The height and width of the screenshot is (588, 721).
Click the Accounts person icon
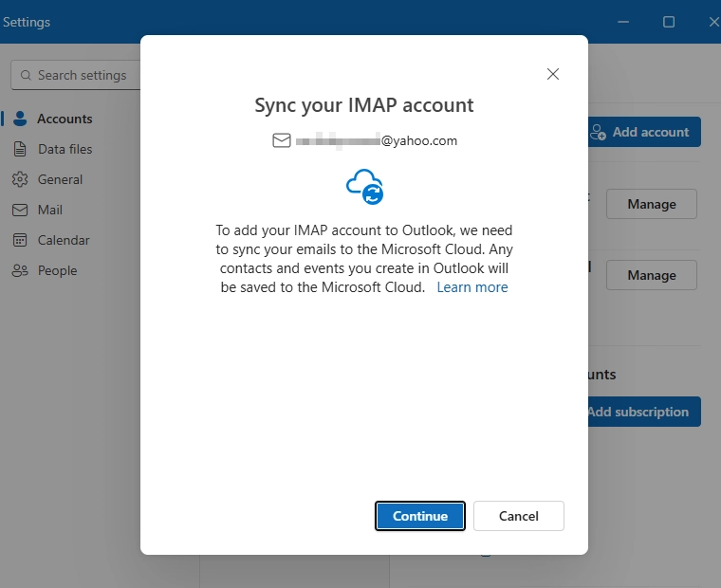[20, 119]
